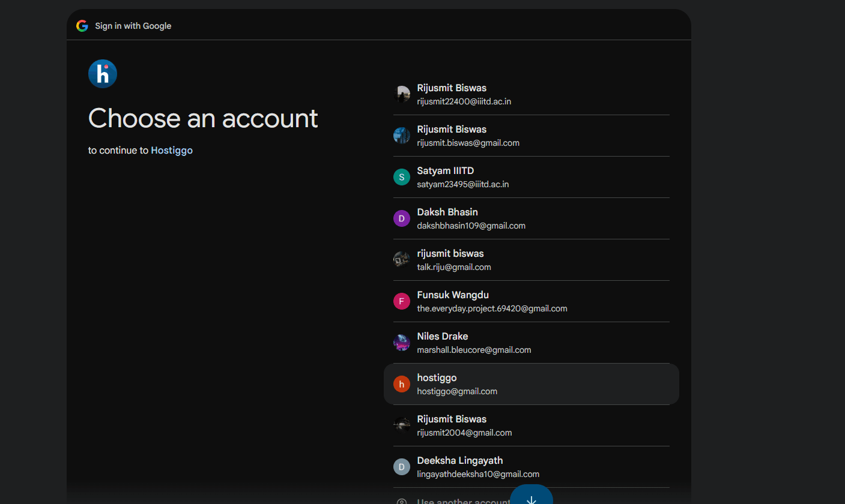Click the pink F avatar for Funsuk Wangdu

[x=402, y=301]
